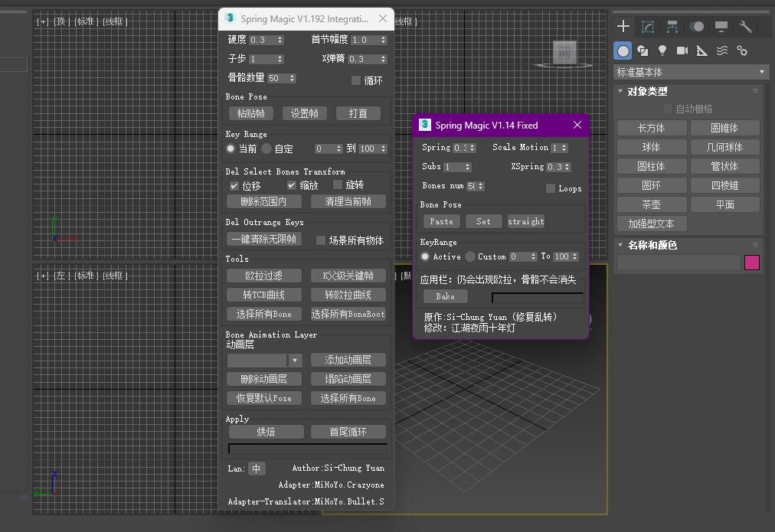Click the 一键清除无限帧 button
The width and height of the screenshot is (775, 532).
(264, 239)
